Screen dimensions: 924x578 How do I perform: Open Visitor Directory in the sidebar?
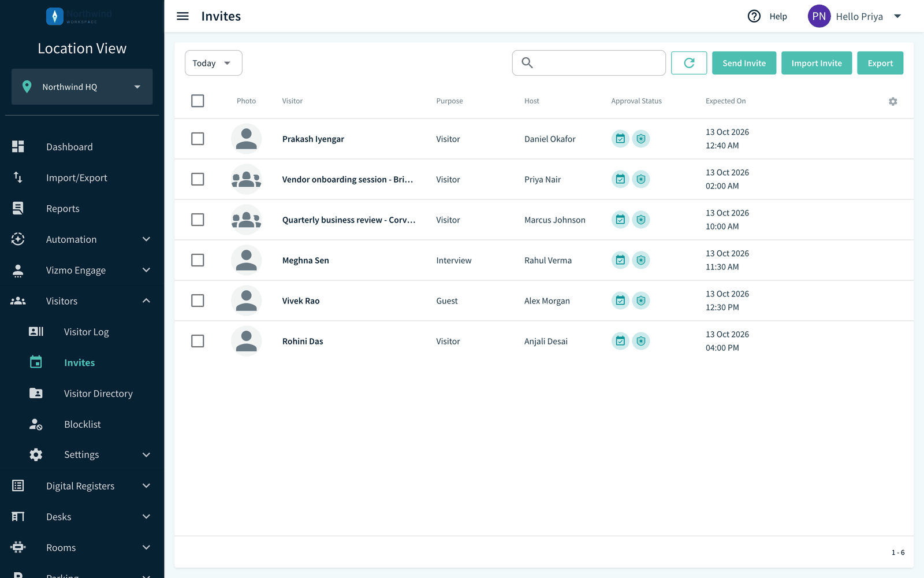82,393
